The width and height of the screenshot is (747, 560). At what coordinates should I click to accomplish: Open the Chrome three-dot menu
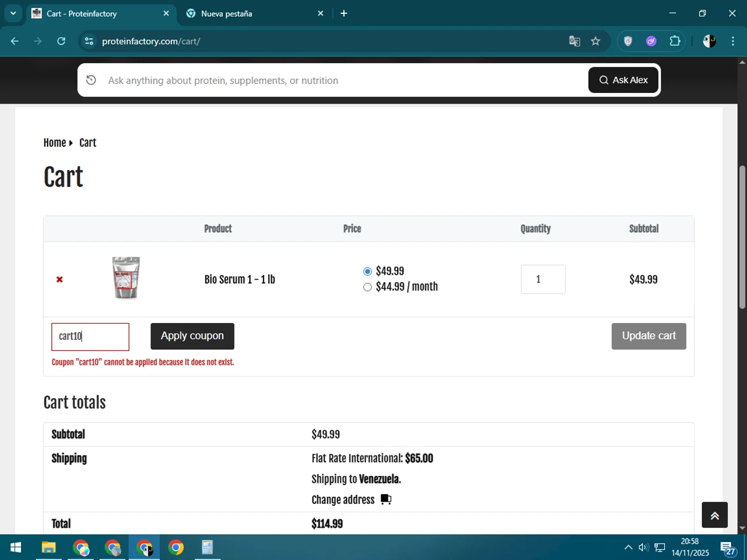[733, 41]
